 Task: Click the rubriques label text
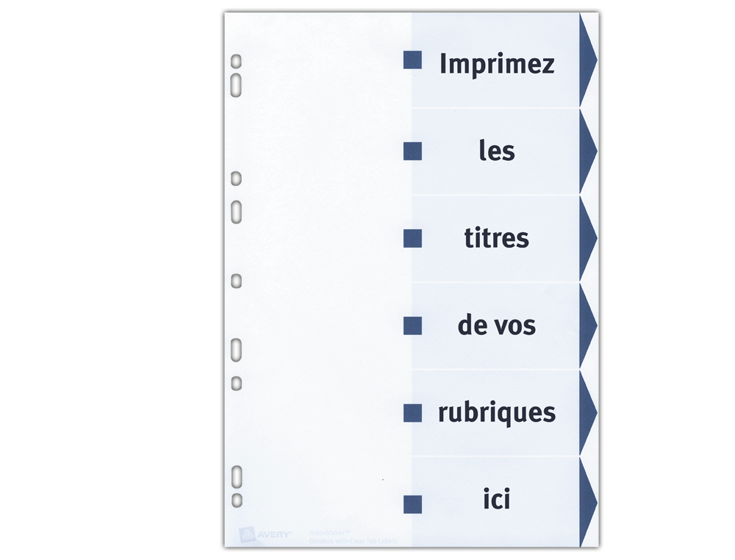pyautogui.click(x=497, y=413)
